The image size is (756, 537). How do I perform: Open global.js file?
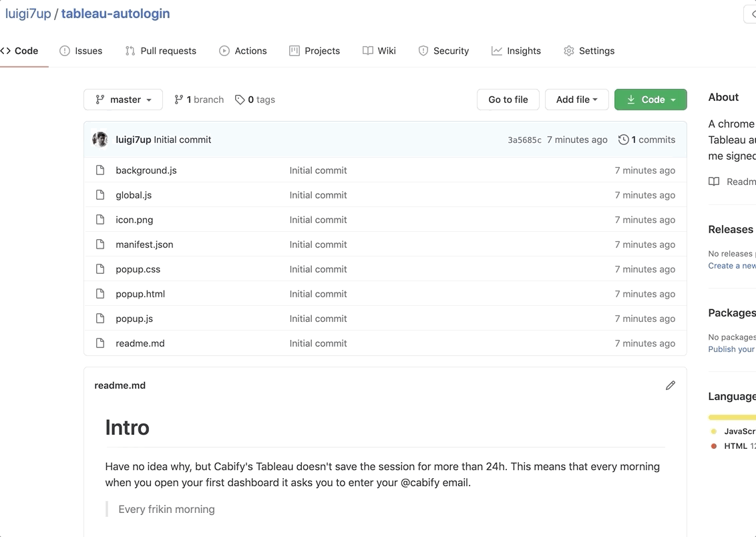(134, 195)
